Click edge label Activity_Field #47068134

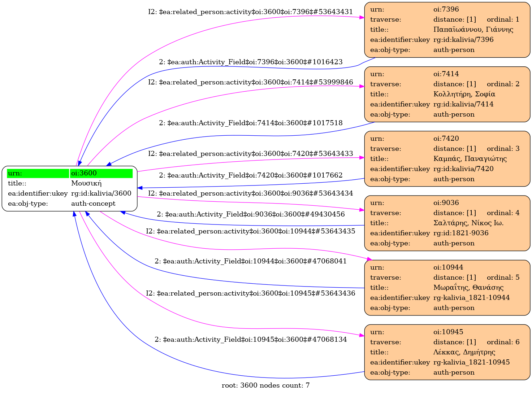point(251,340)
